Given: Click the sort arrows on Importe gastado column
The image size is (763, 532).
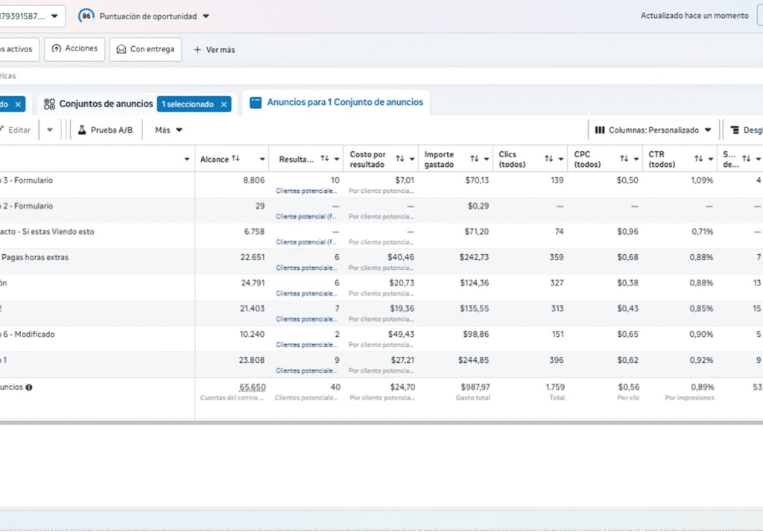Looking at the screenshot, I should click(x=474, y=159).
